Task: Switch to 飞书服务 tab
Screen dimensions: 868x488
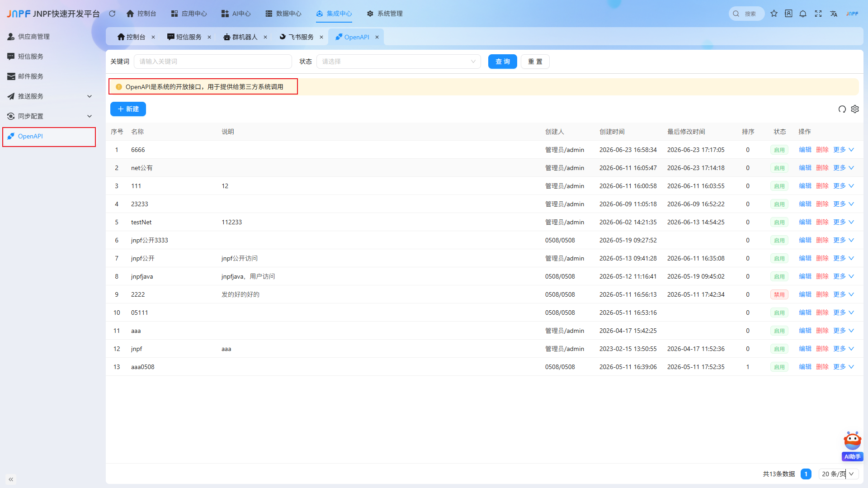Action: (301, 37)
